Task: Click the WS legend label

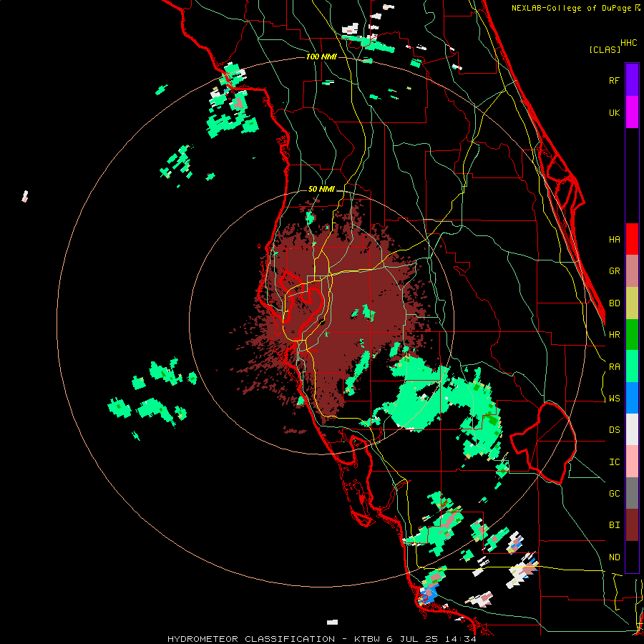Action: click(x=614, y=399)
